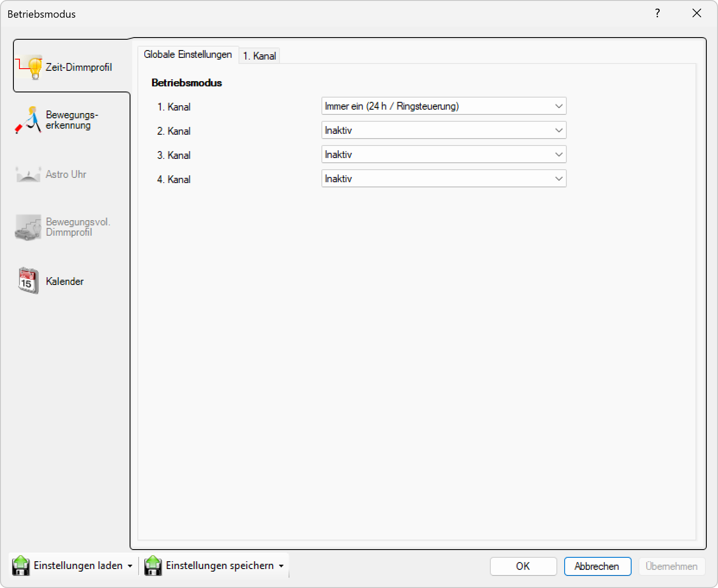Viewport: 718px width, 588px height.
Task: Click the help question mark icon
Action: point(658,13)
